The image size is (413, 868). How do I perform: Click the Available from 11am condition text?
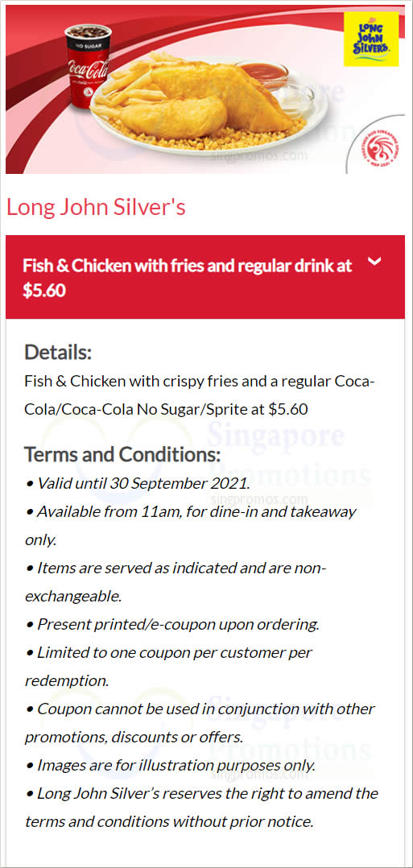pos(191,525)
